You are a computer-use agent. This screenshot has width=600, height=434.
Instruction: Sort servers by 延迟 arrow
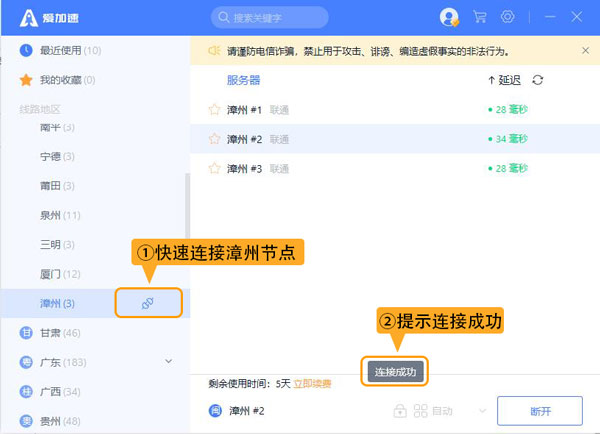tap(491, 80)
